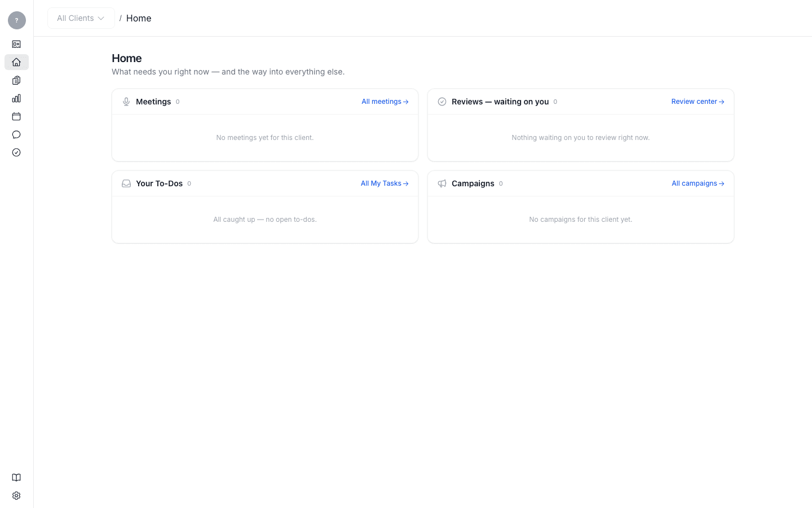Click the Home breadcrumb text
Screen dimensions: 812x508
139,18
